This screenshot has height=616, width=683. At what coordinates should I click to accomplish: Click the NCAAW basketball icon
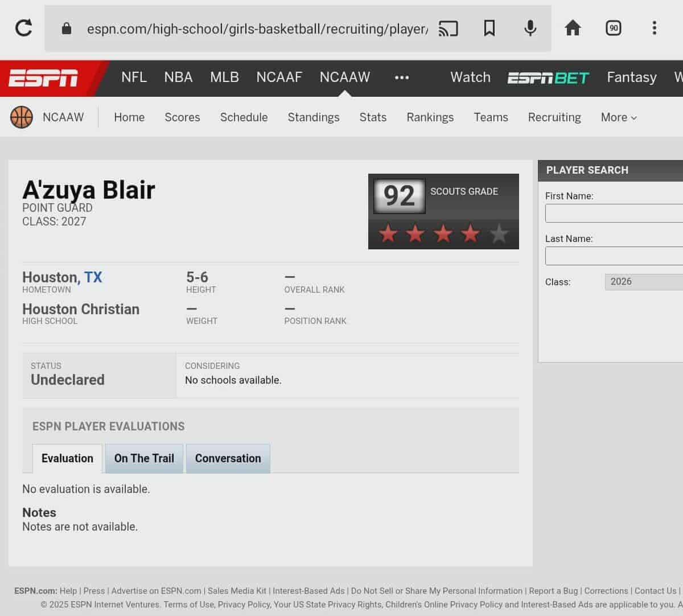[22, 117]
